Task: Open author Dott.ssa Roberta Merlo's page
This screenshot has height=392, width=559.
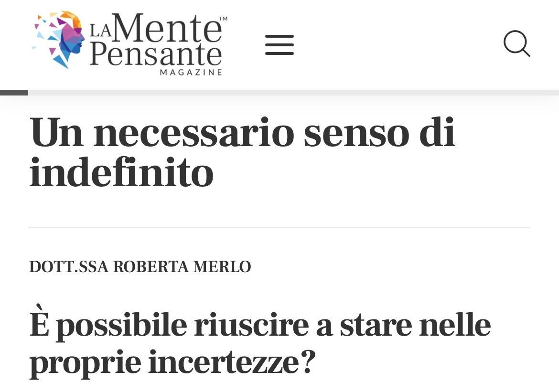Action: tap(140, 266)
